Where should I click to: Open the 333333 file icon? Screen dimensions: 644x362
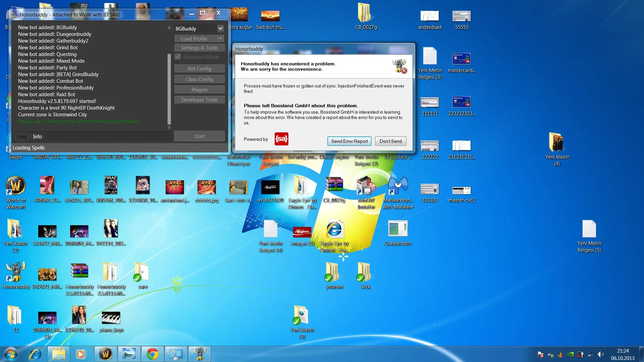pyautogui.click(x=430, y=194)
